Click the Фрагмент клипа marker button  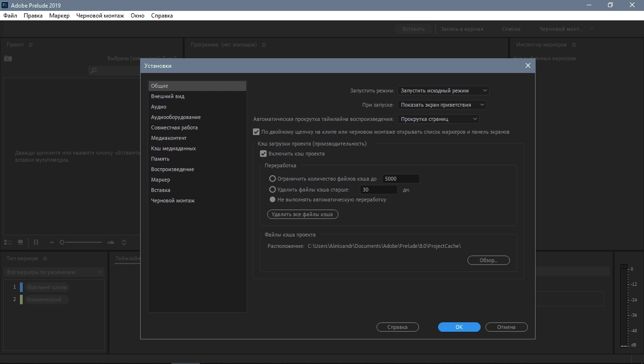click(x=47, y=287)
